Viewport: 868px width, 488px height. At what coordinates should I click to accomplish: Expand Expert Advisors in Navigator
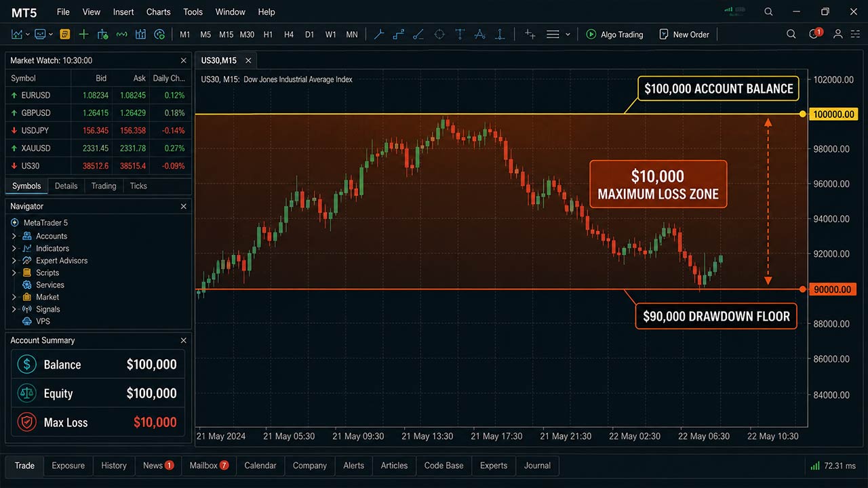point(14,260)
